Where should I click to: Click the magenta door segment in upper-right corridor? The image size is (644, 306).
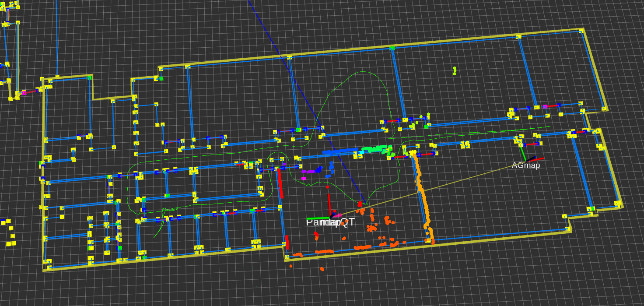click(x=545, y=106)
